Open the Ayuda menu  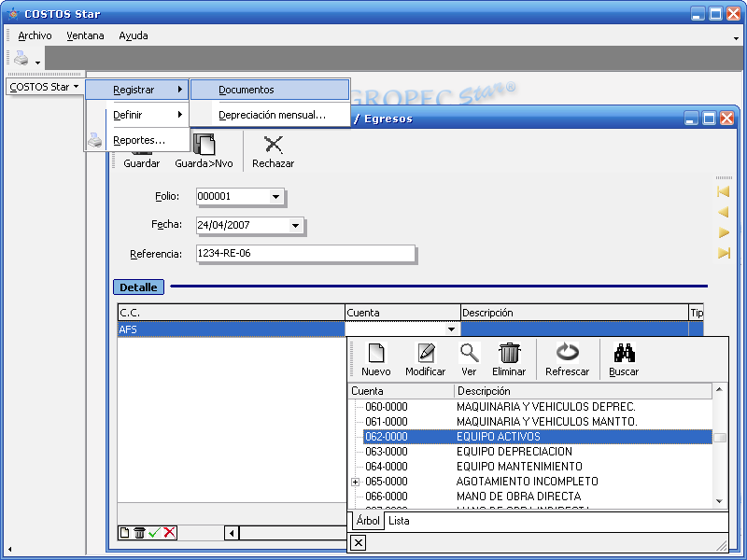pyautogui.click(x=134, y=35)
